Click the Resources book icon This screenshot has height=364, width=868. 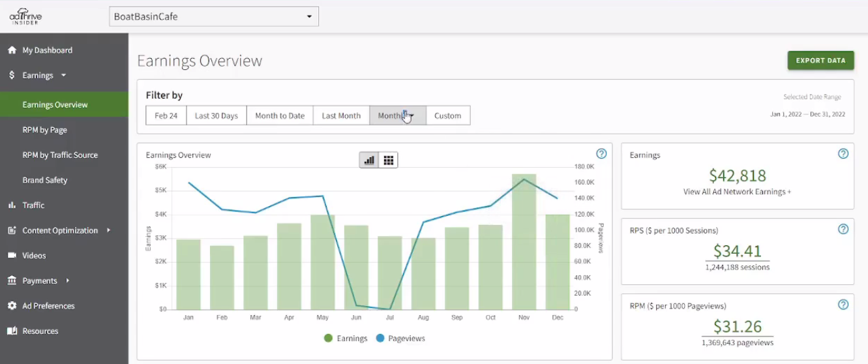12,331
